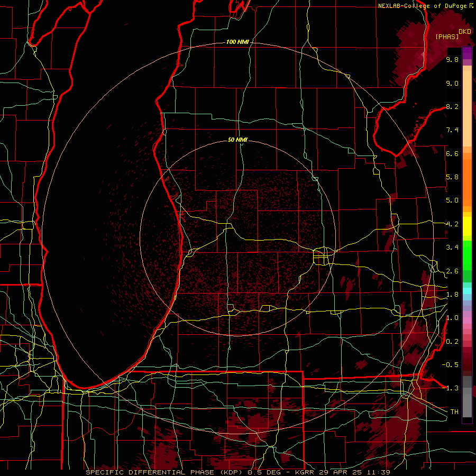Click the DKD label above the legend
The image size is (476, 476).
click(x=465, y=32)
